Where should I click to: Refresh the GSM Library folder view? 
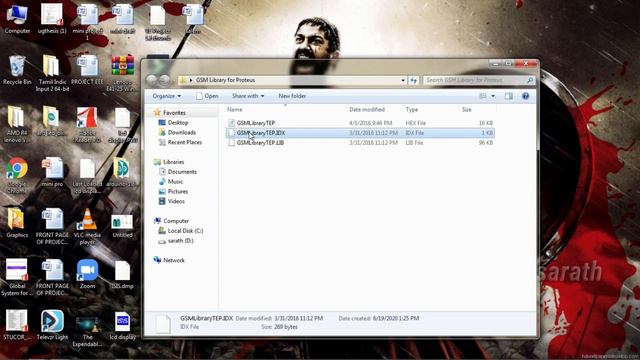pos(413,80)
